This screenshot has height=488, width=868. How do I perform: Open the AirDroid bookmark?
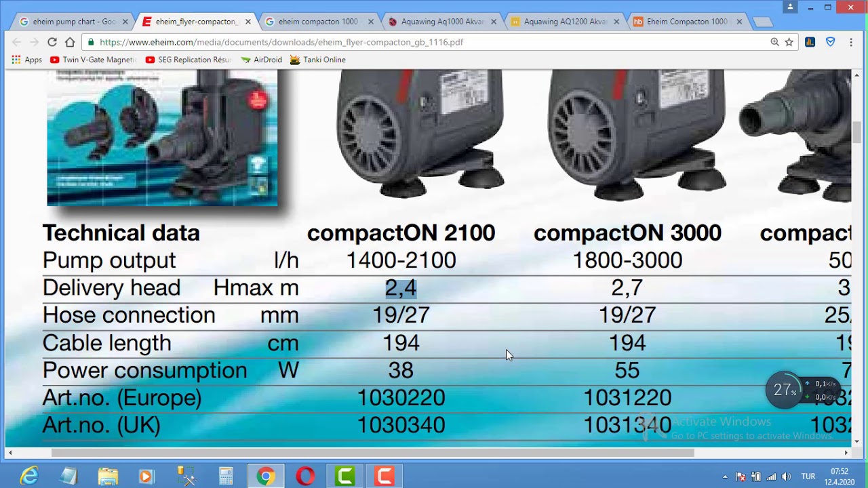(262, 60)
